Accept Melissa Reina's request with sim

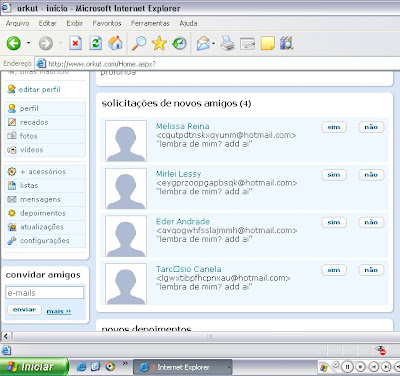coord(334,127)
